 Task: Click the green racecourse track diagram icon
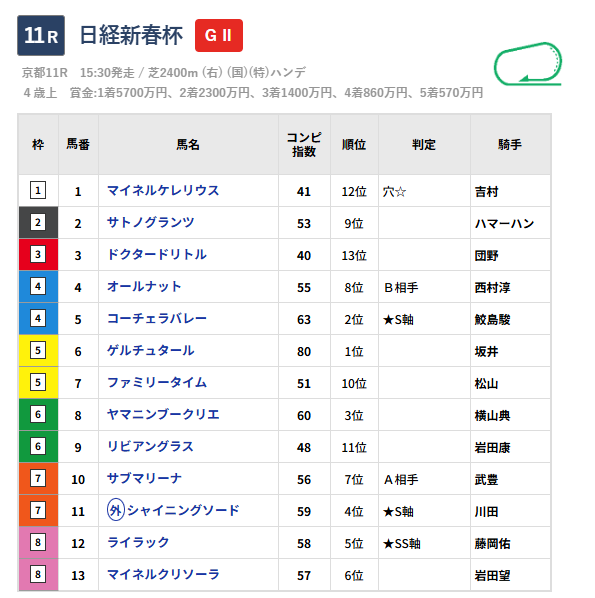tap(528, 64)
